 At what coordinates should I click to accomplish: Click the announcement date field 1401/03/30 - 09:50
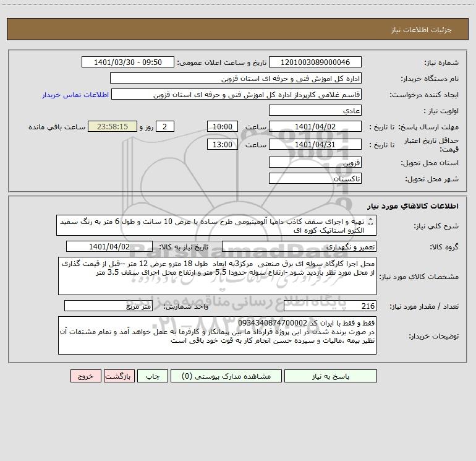(x=128, y=62)
